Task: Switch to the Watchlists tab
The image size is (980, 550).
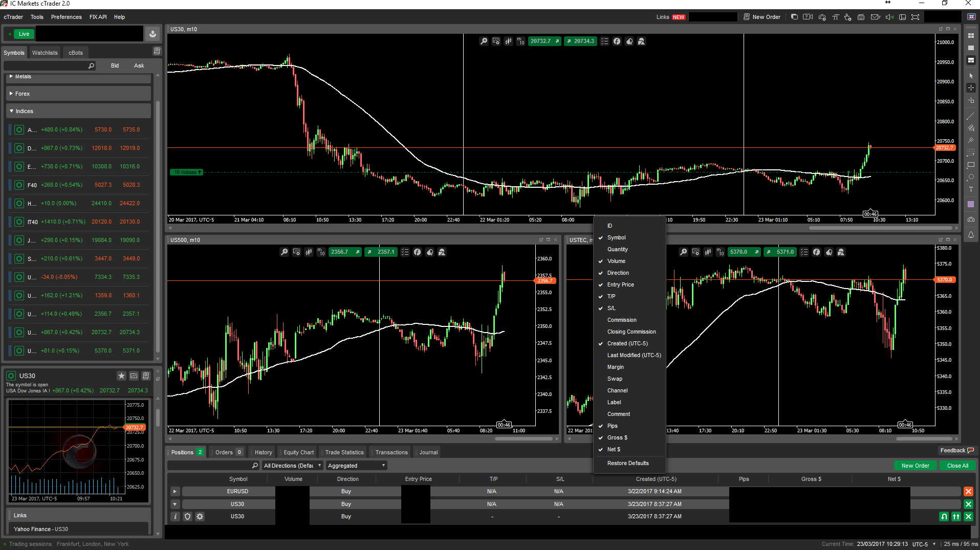Action: [45, 53]
